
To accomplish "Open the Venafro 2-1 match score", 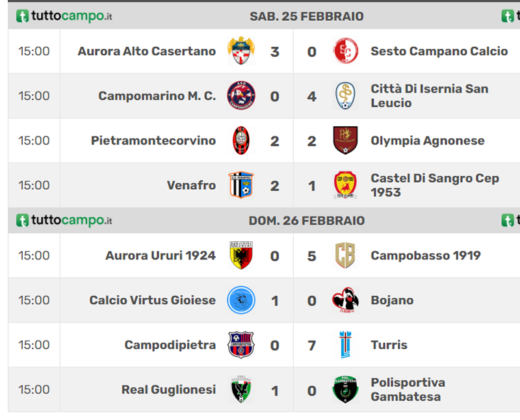I will click(x=293, y=186).
